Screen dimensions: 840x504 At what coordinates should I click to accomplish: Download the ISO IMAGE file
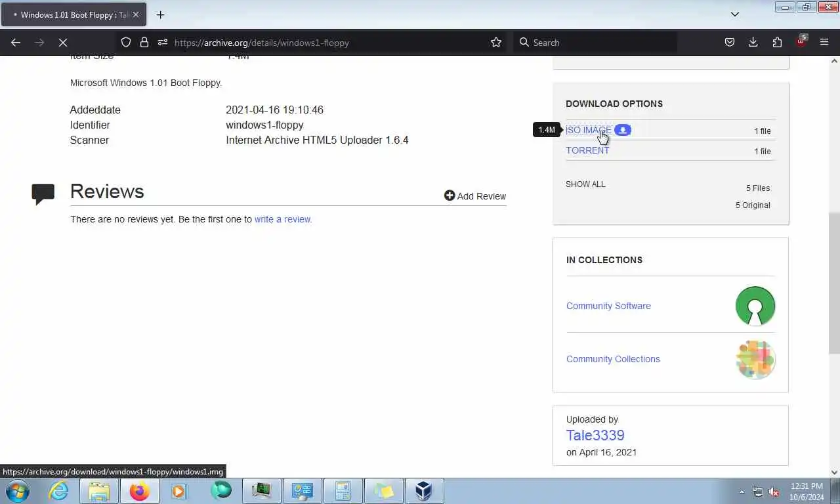pos(588,130)
